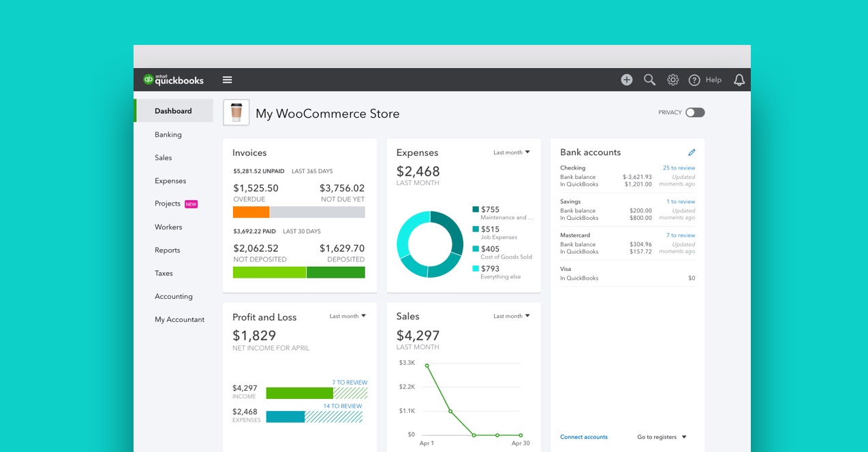The height and width of the screenshot is (452, 868).
Task: Toggle the Privacy switch
Action: coord(696,112)
